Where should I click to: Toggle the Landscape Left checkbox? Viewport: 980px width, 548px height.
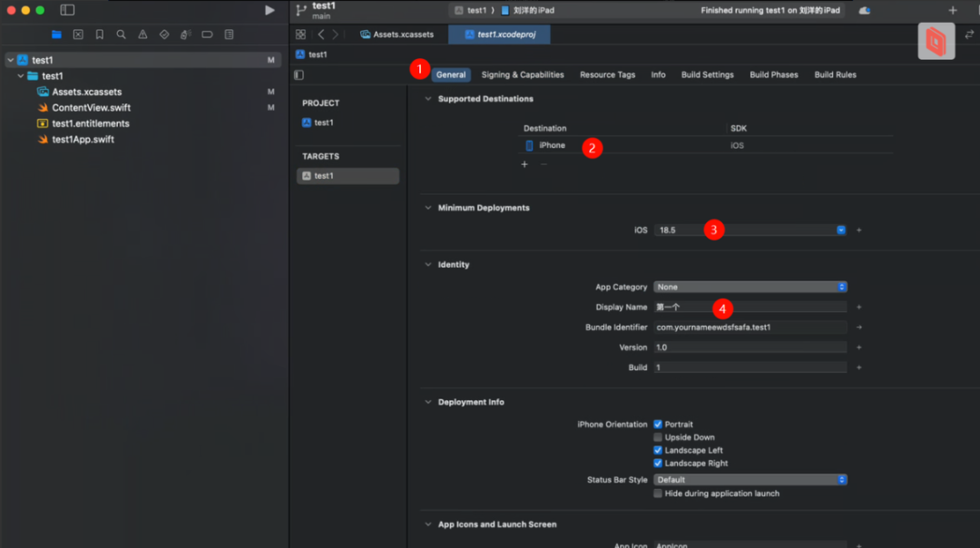(658, 450)
